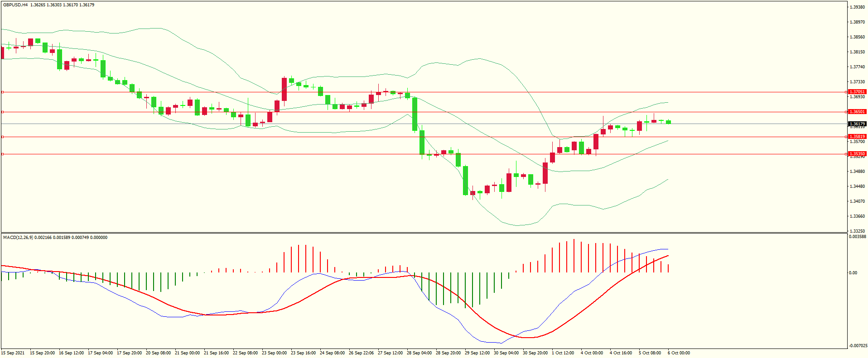Grab the left handle of the 1.37051 line

pos(2,92)
